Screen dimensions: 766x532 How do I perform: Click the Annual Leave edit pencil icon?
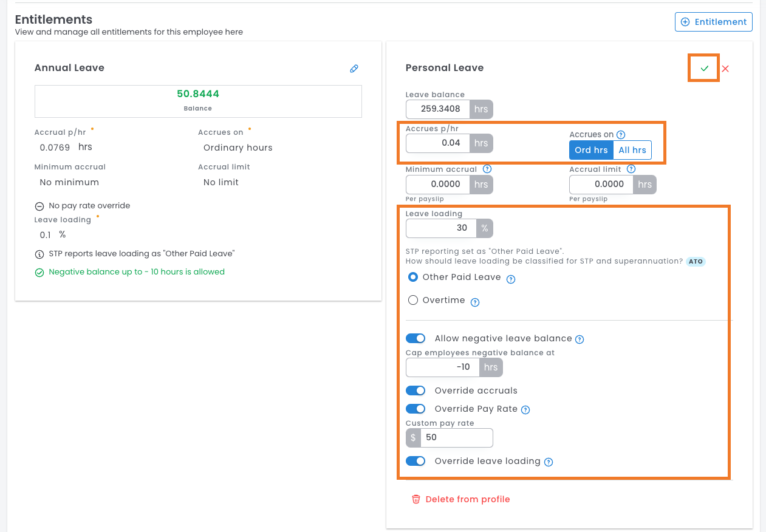[354, 69]
